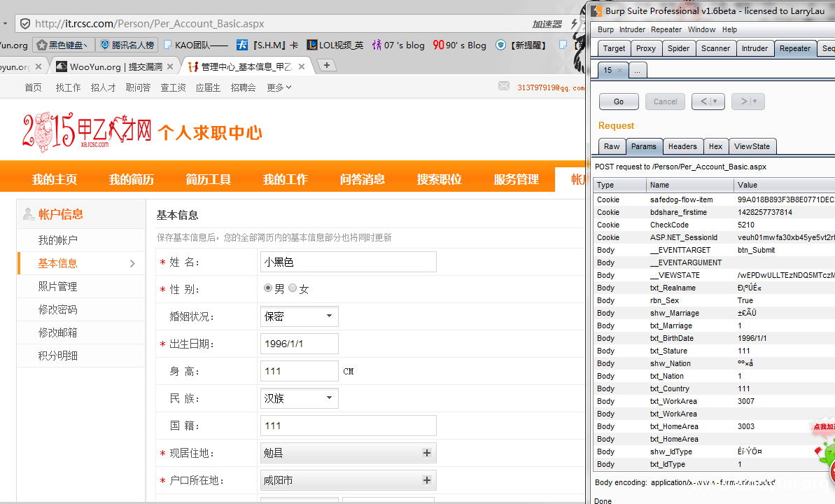Click the 帐户信息 person icon in sidebar
Viewport: 835px width, 504px height.
click(28, 214)
